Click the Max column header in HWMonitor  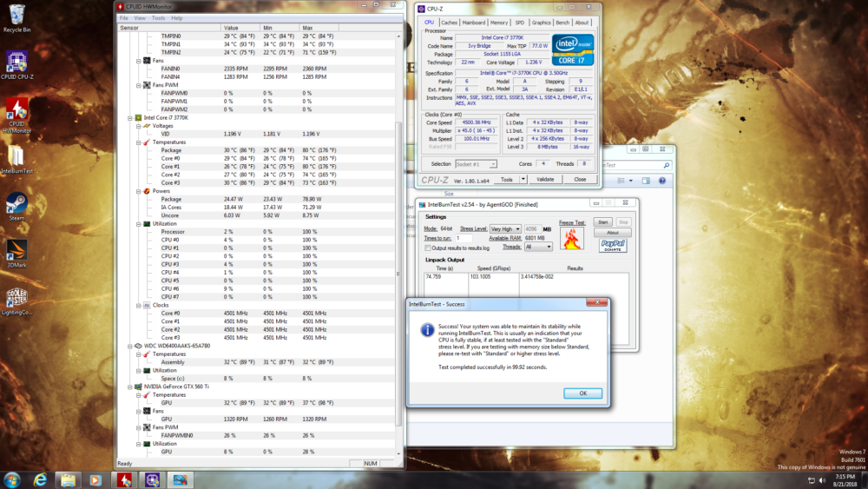[319, 28]
